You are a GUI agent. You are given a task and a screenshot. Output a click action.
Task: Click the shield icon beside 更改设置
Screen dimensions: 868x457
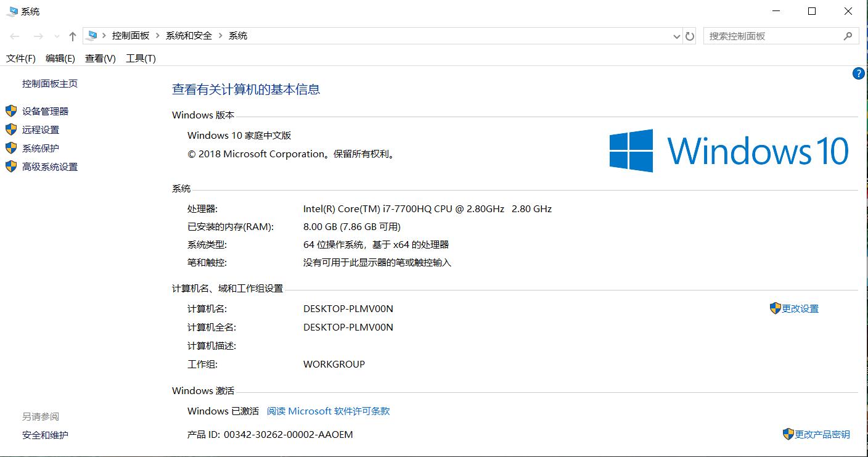(775, 308)
